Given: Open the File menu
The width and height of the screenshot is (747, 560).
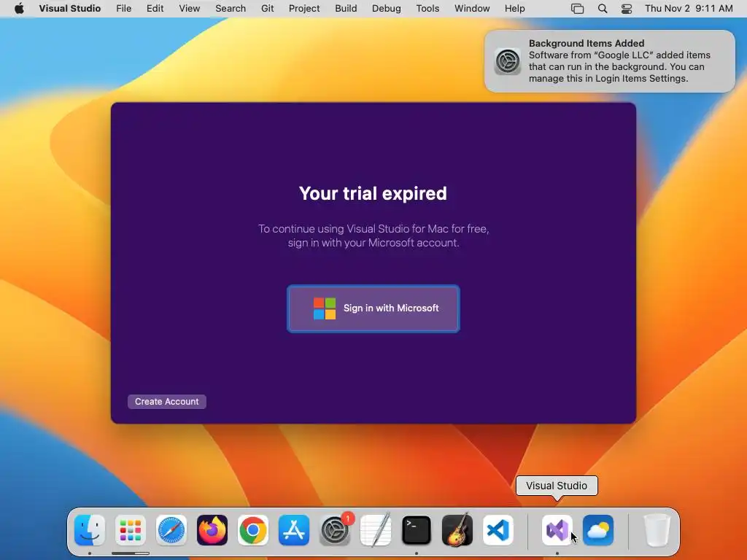Looking at the screenshot, I should tap(124, 9).
